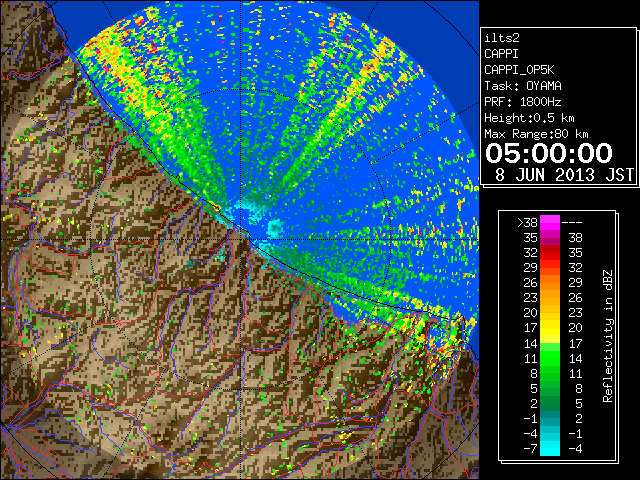Select the 'Max Range:80 km' line

[536, 134]
